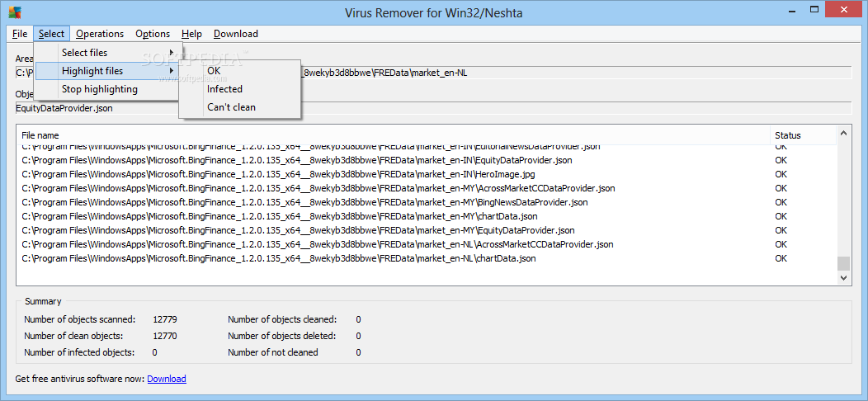Select market_en-MY EquityDataProvider.json row
Image resolution: width=868 pixels, height=401 pixels.
point(427,230)
